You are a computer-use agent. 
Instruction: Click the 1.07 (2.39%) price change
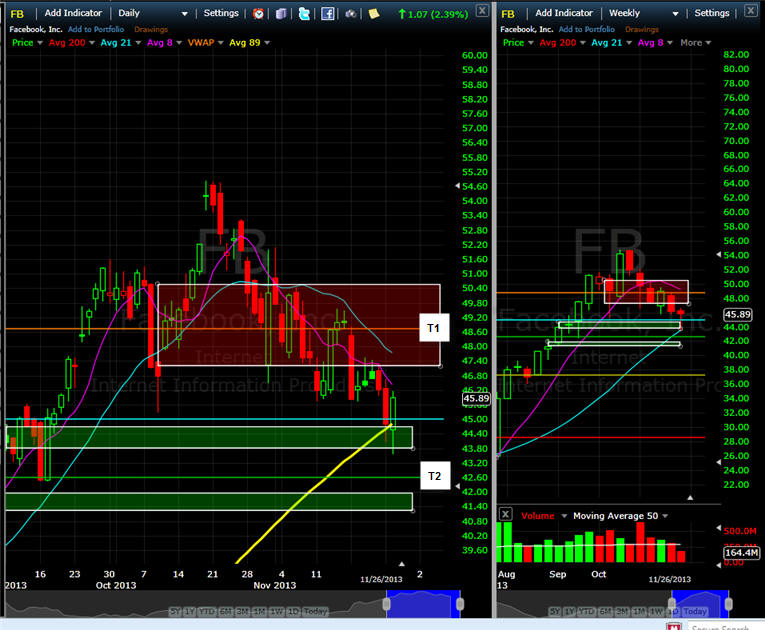(433, 14)
